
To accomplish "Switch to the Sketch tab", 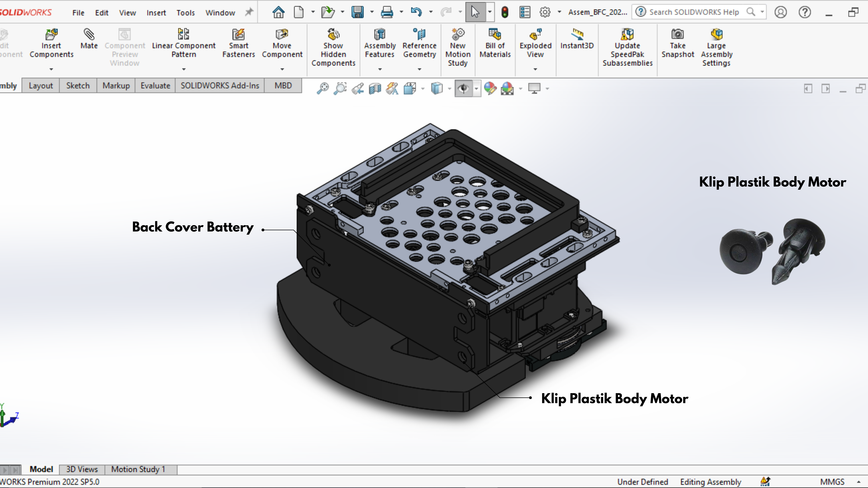I will click(78, 86).
